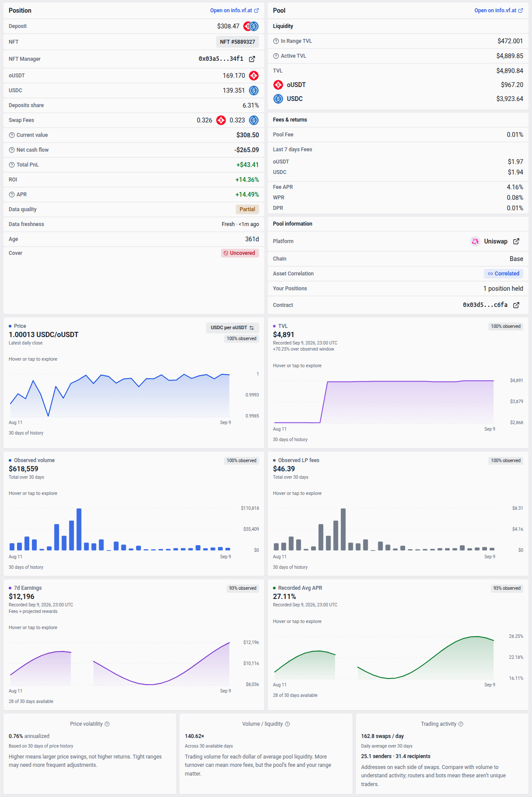Click the 93% observed badge on Recorded Avg APR
Image resolution: width=532 pixels, height=797 pixels.
coord(507,588)
